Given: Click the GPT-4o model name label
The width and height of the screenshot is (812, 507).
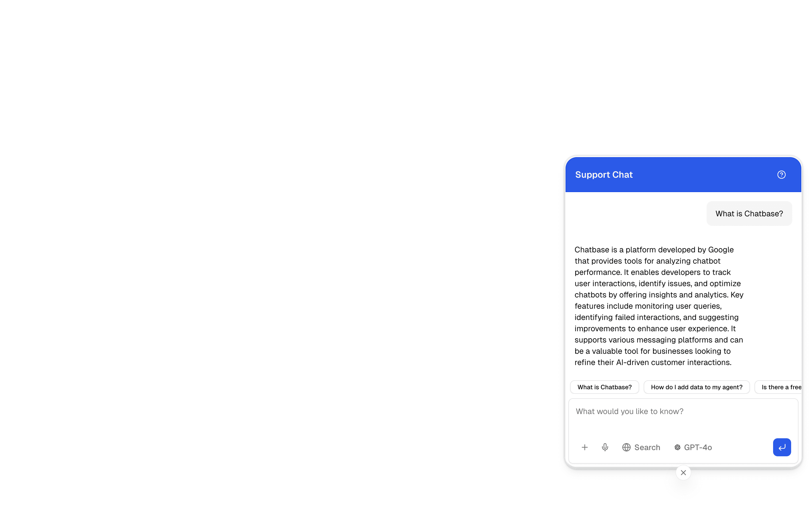Looking at the screenshot, I should tap(698, 447).
